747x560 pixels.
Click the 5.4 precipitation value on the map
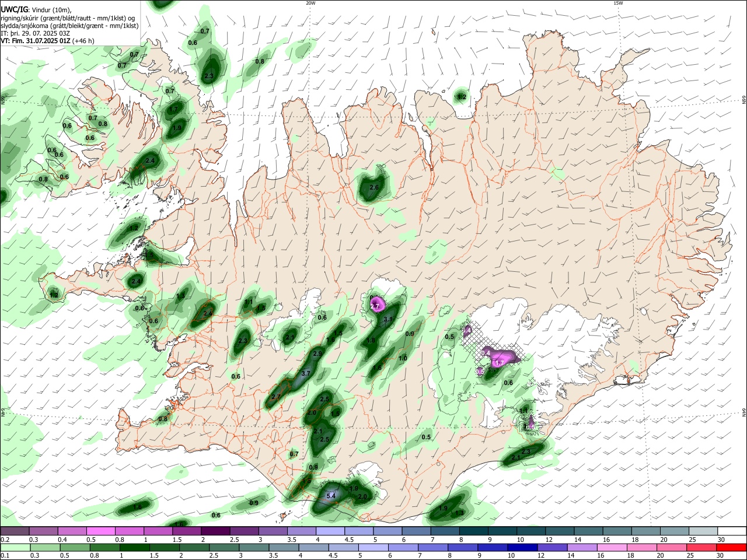tap(331, 496)
